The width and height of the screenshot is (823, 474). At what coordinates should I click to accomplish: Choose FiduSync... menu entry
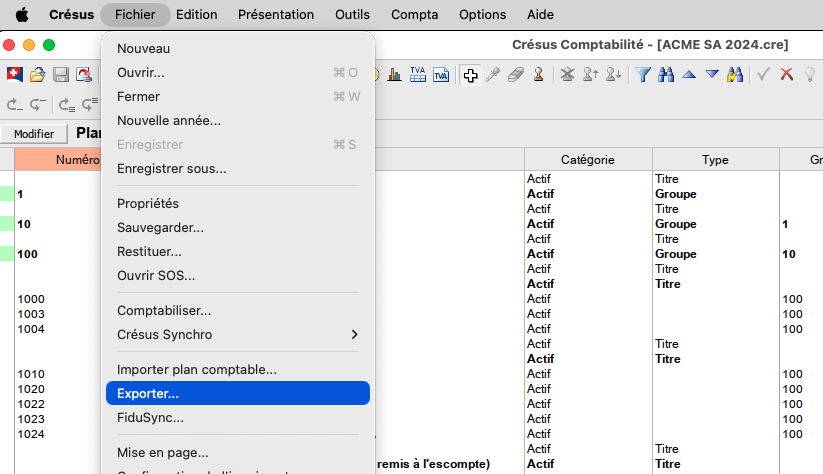coord(238,418)
